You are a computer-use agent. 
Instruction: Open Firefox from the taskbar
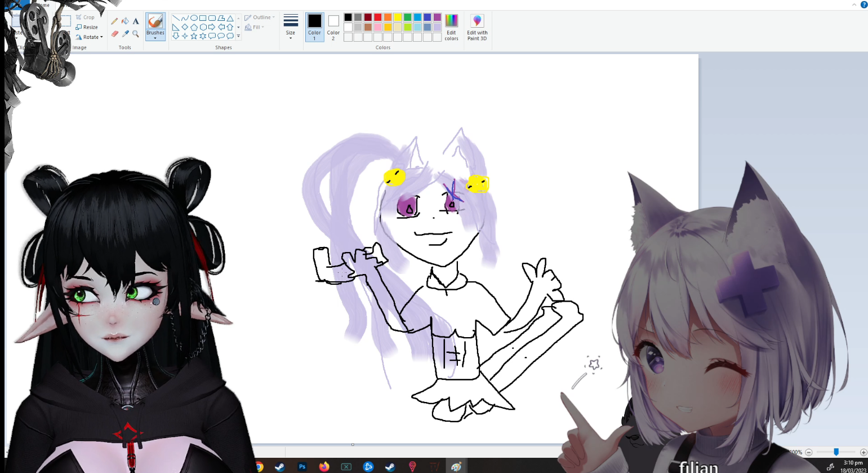coord(324,466)
